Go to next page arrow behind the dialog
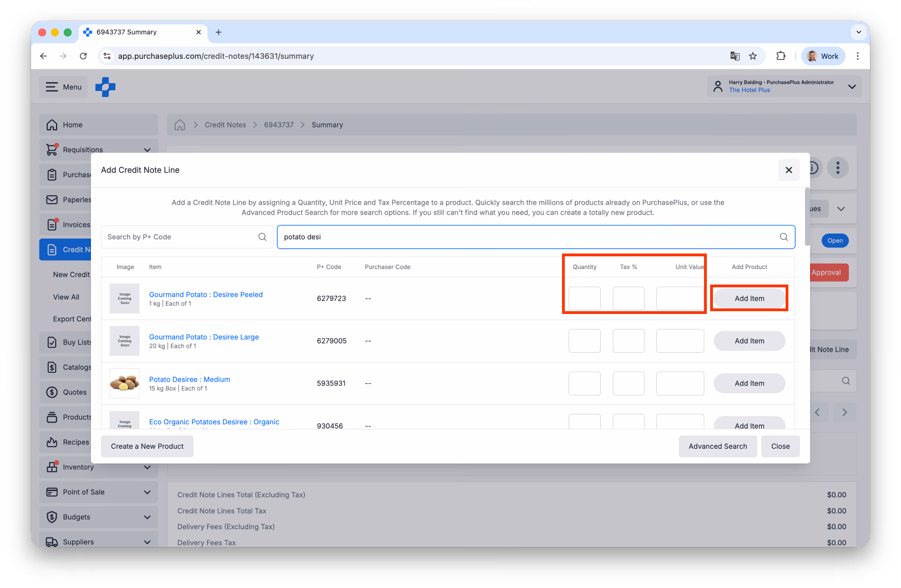Image resolution: width=901 pixels, height=588 pixels. tap(844, 413)
